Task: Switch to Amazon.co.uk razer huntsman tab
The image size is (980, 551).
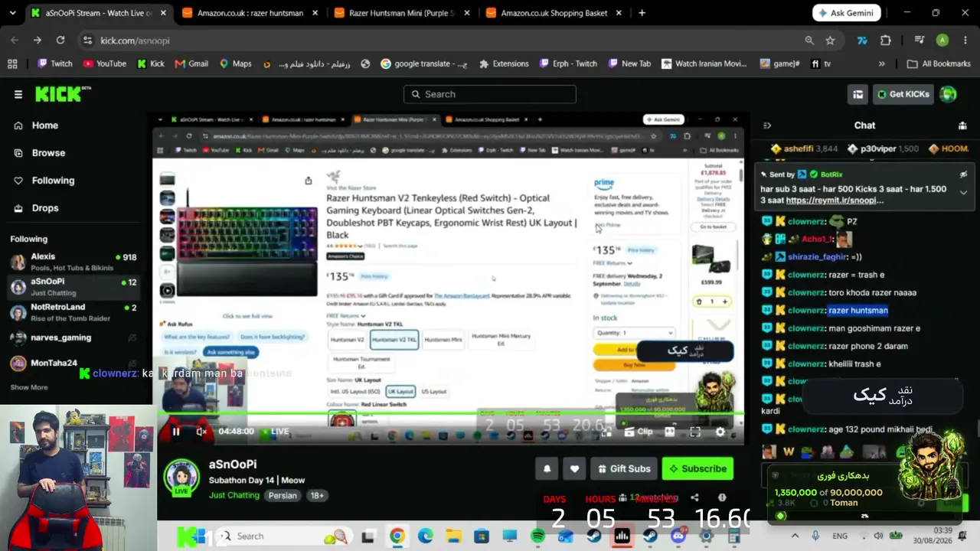Action: tap(249, 13)
